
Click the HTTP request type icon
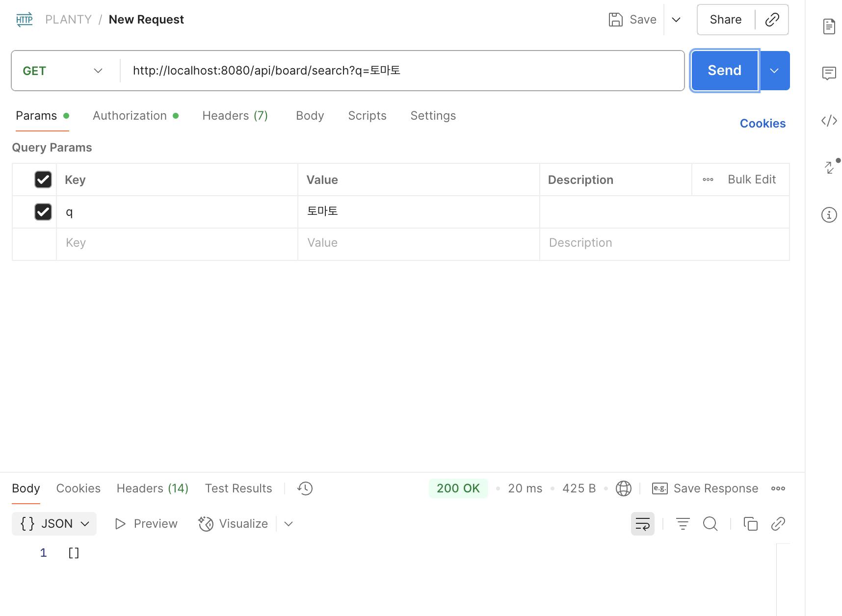click(x=25, y=20)
